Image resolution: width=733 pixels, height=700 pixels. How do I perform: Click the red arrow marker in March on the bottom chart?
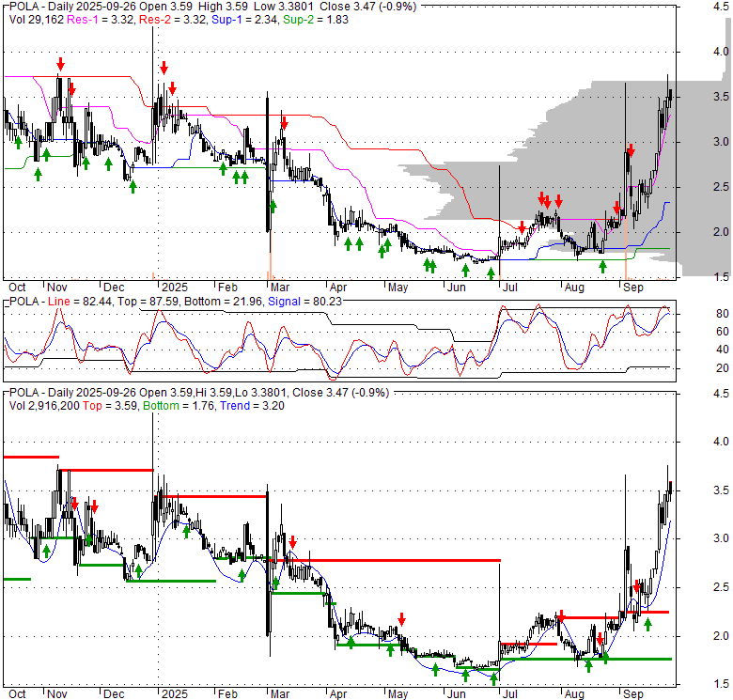(x=292, y=542)
